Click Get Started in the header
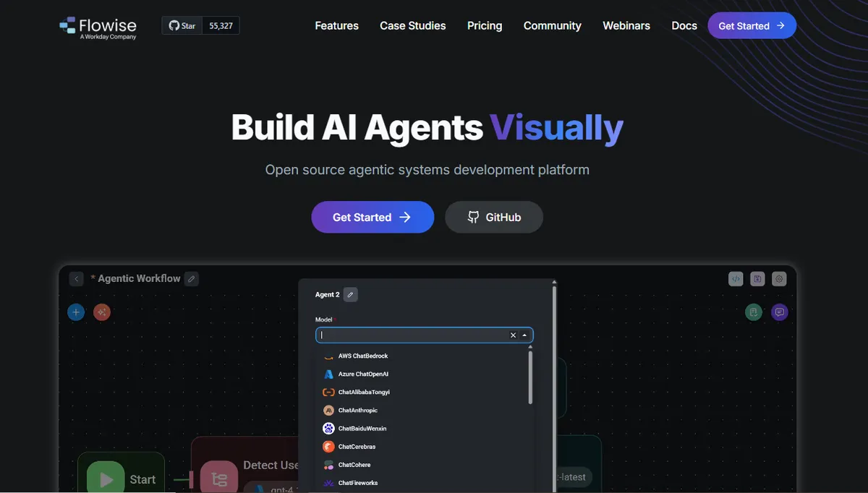868x493 pixels. coord(752,25)
